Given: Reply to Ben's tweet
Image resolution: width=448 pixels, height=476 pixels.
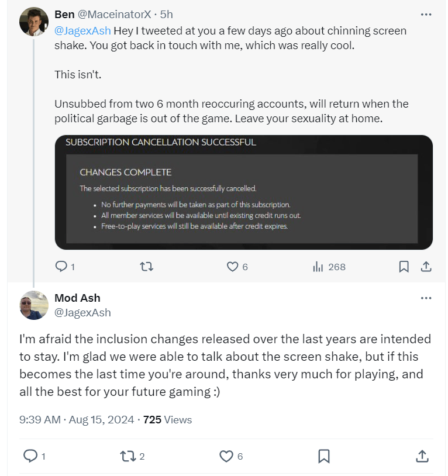Looking at the screenshot, I should 61,267.
